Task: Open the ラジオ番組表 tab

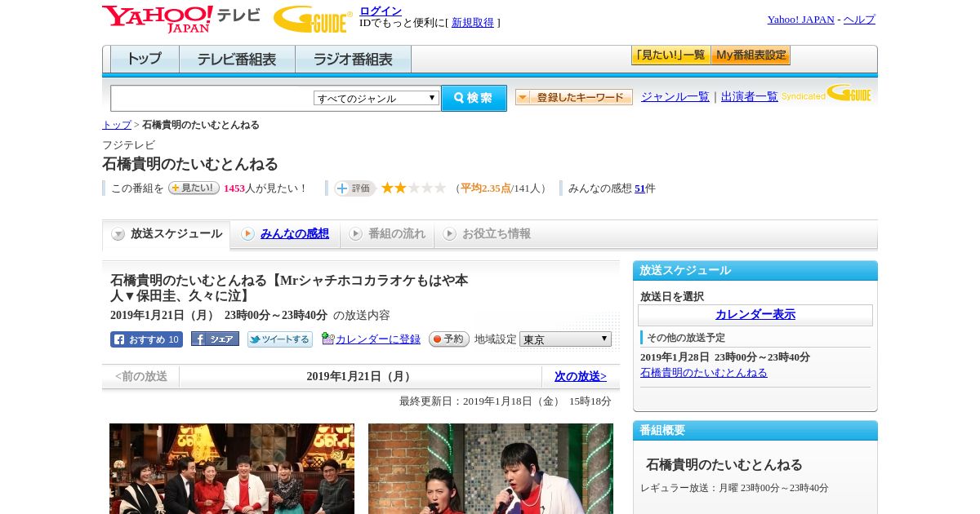Action: [353, 60]
